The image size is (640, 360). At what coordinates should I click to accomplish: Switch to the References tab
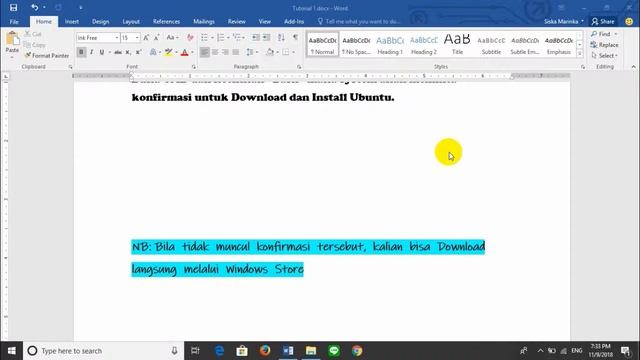pos(166,21)
